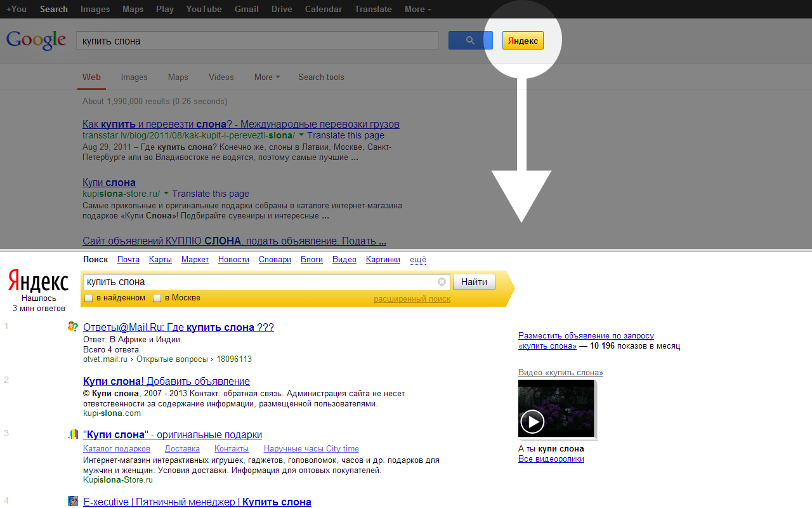812x508 pixels.
Task: Open Yandex Видео link
Action: point(344,260)
